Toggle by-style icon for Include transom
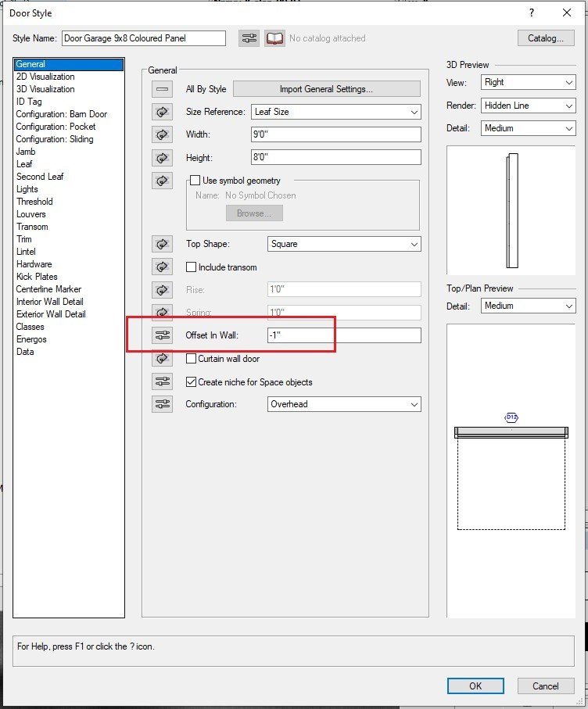588x709 pixels. click(x=162, y=267)
